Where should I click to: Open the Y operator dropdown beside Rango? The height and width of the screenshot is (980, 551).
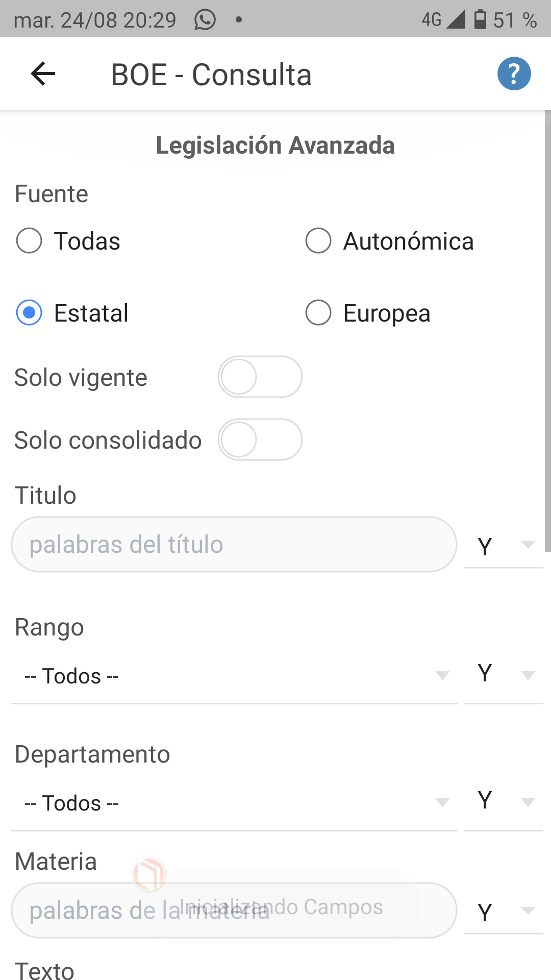tap(504, 674)
